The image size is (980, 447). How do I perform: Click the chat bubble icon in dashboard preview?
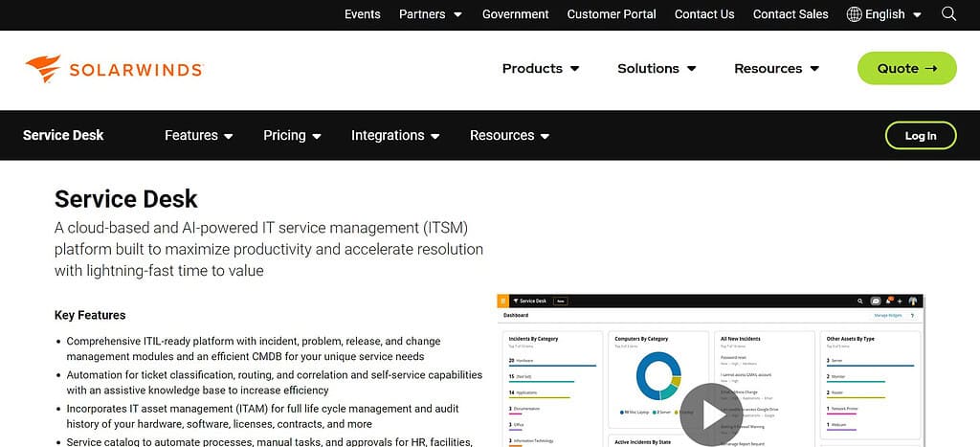pos(876,301)
